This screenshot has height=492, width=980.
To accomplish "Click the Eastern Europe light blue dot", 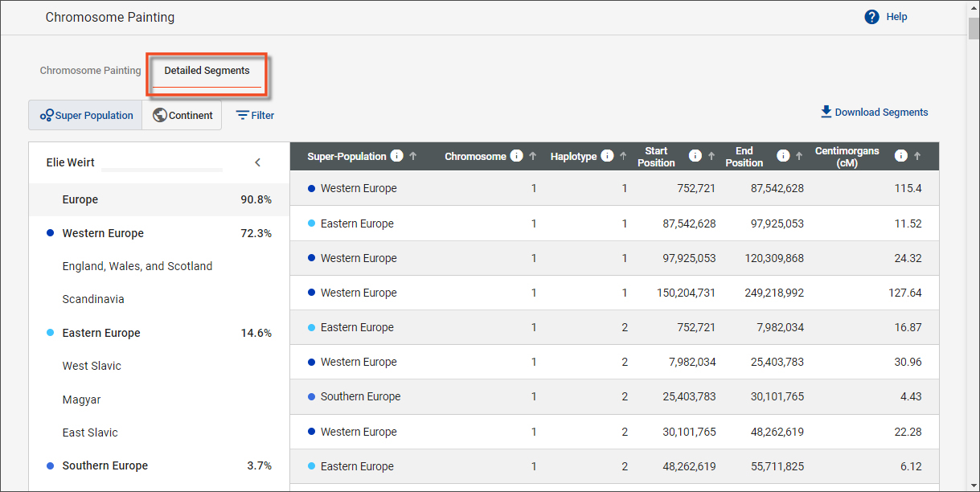I will click(x=51, y=333).
